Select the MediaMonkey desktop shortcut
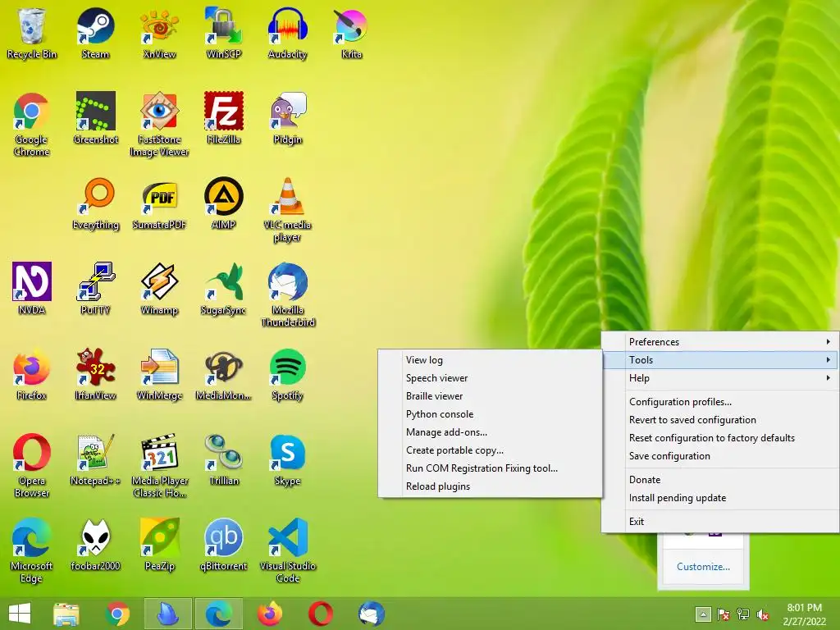 pos(223,374)
